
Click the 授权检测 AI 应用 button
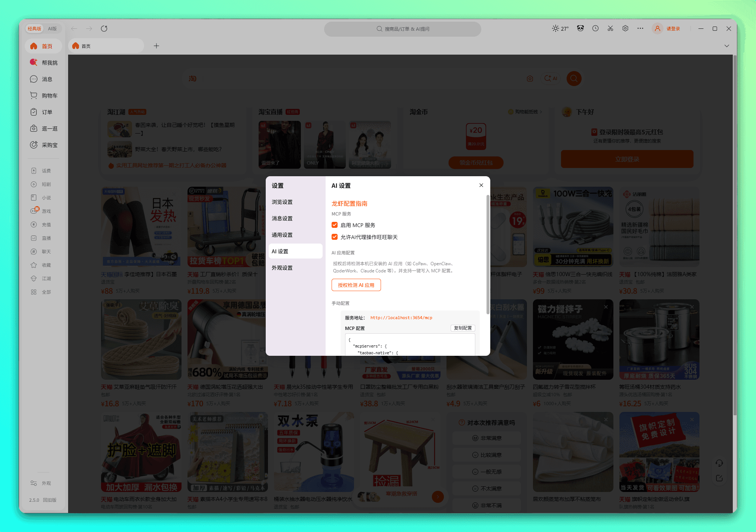(x=356, y=285)
